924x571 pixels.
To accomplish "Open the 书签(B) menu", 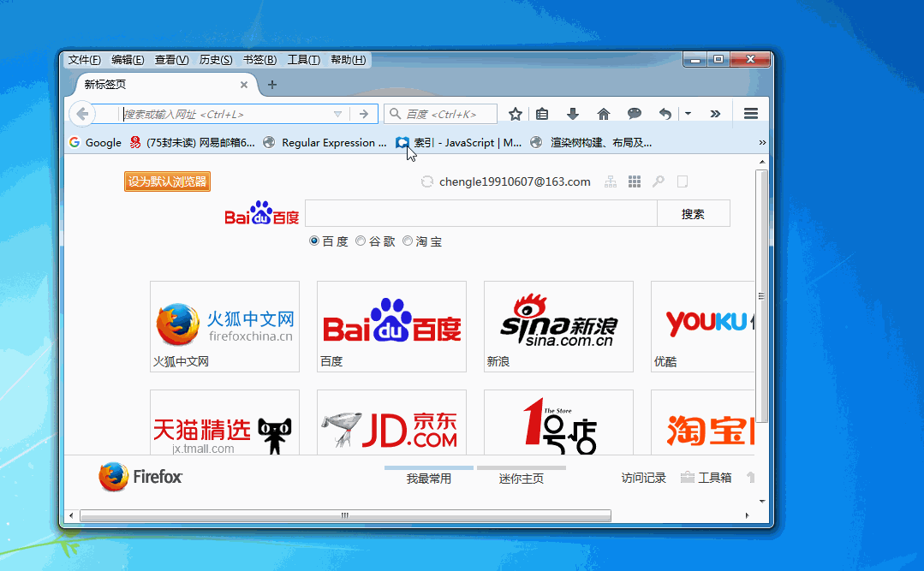I will point(259,60).
